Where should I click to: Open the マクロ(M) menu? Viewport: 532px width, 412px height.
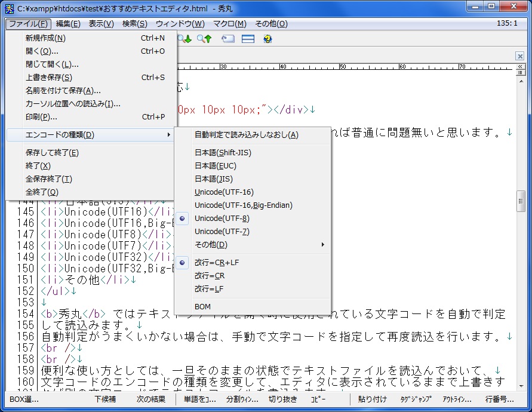click(x=230, y=24)
